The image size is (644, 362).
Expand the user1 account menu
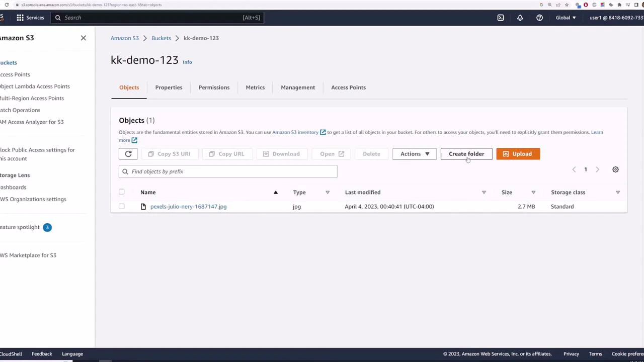click(616, 18)
